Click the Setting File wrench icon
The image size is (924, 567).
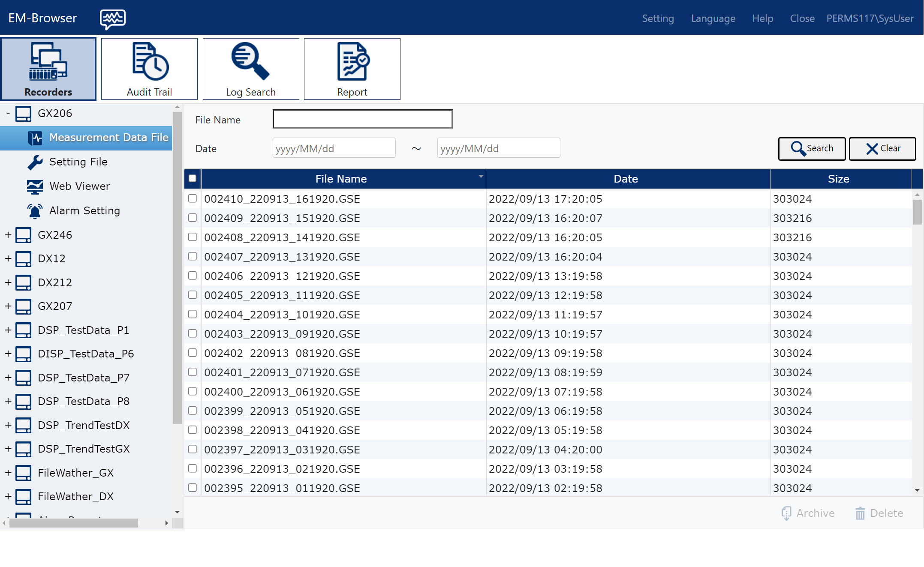pyautogui.click(x=35, y=162)
